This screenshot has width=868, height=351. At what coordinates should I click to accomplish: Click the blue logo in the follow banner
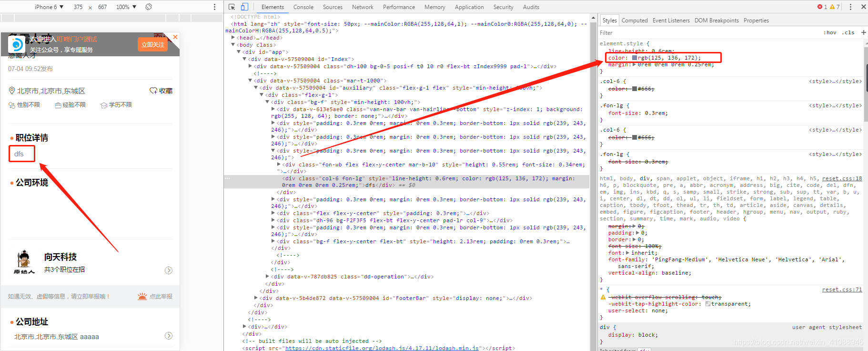click(x=17, y=44)
